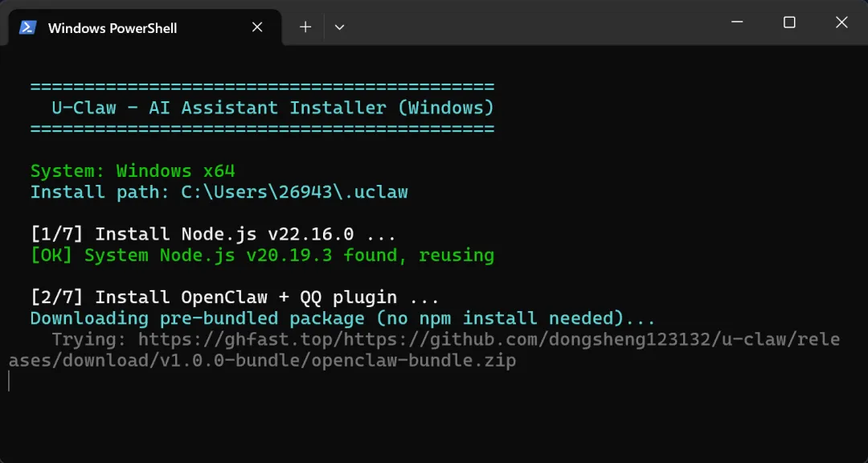This screenshot has height=463, width=868.
Task: Close the terminal window
Action: coord(841,23)
